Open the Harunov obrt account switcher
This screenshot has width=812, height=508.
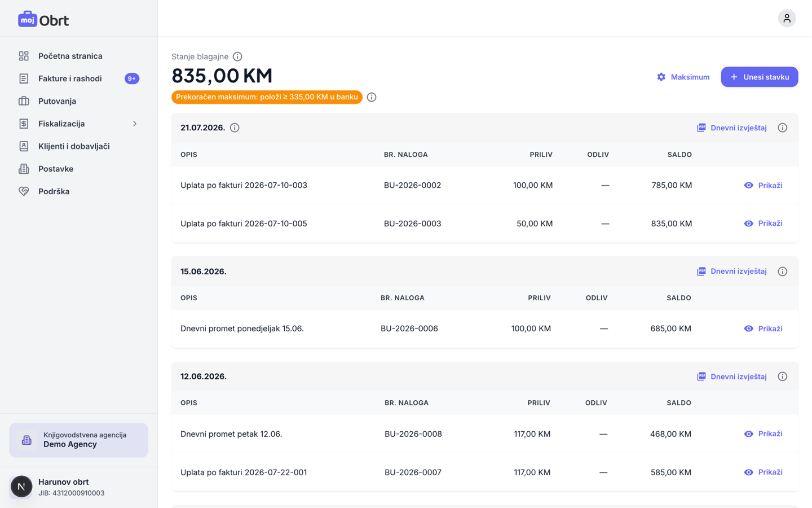(x=79, y=487)
